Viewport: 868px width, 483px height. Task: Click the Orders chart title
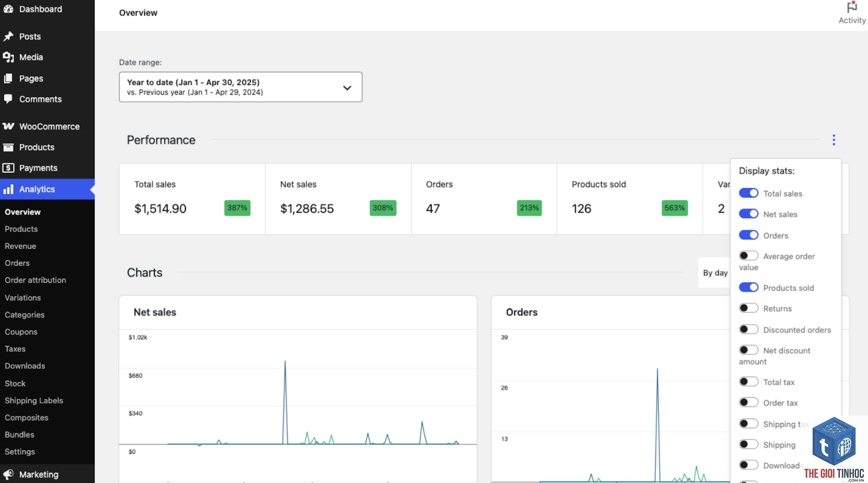(x=521, y=312)
